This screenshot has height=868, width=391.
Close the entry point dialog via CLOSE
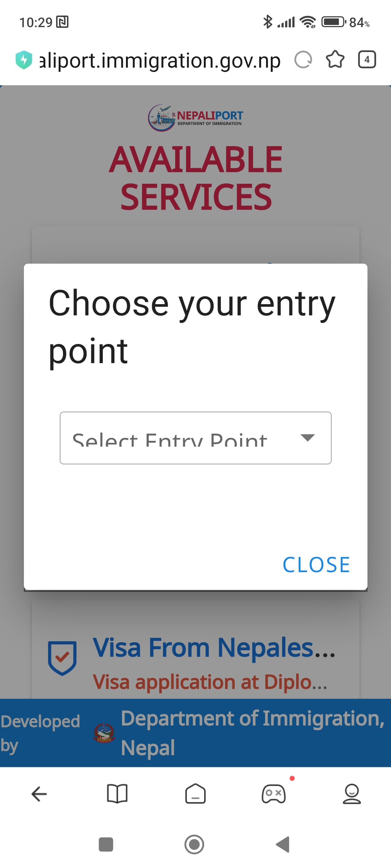(316, 565)
